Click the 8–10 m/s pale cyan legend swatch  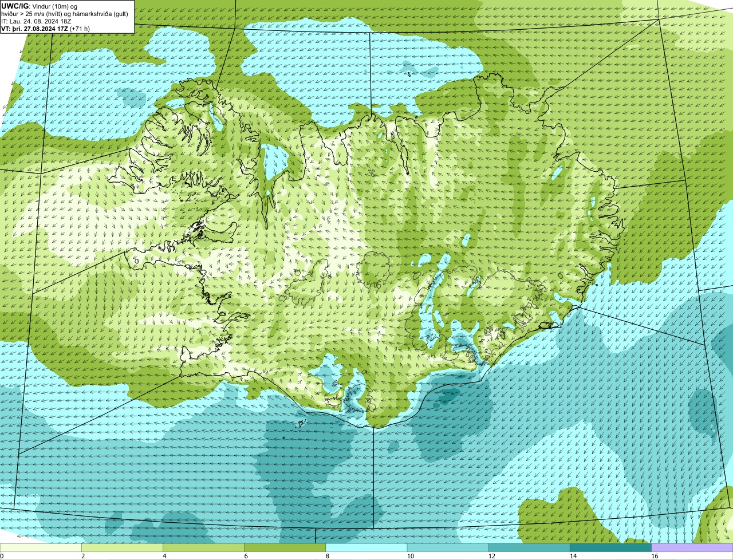[x=366, y=547]
